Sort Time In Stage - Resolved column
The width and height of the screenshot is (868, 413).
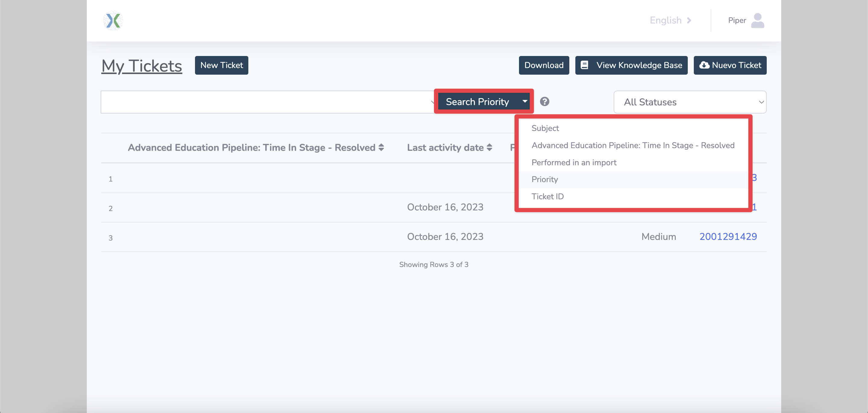point(381,147)
